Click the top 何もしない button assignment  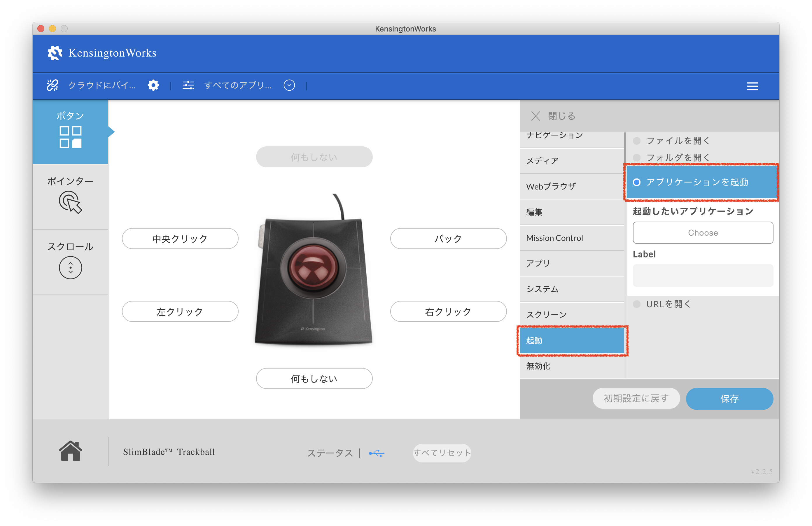point(314,157)
